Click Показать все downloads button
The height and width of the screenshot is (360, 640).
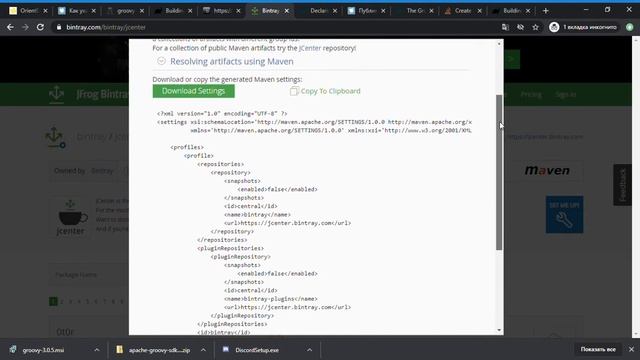tap(598, 349)
